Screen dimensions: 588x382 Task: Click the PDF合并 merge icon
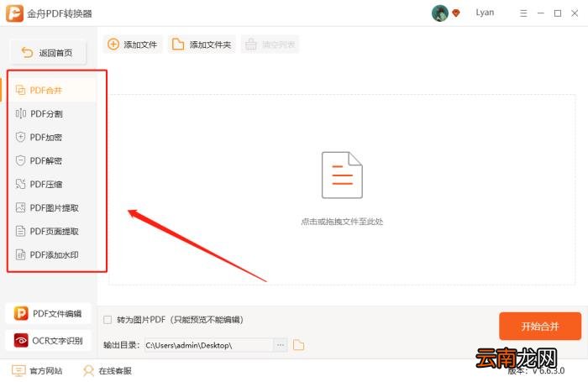point(21,90)
